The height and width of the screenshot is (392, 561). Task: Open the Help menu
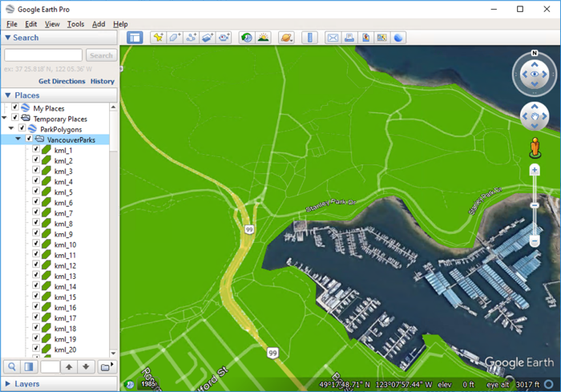[x=120, y=24]
